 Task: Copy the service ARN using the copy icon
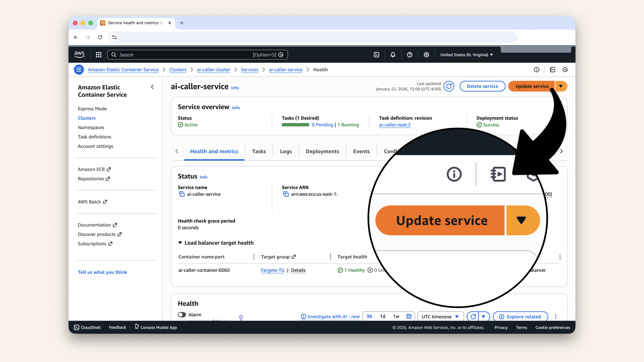[x=286, y=194]
